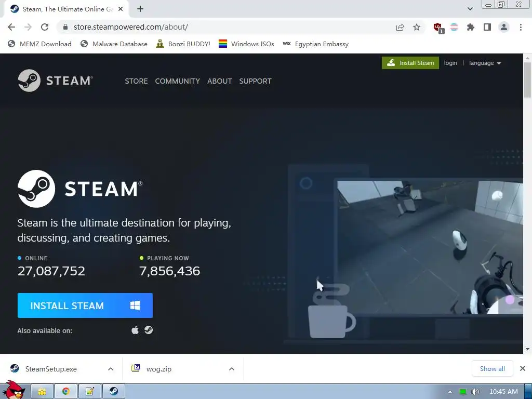Image resolution: width=532 pixels, height=399 pixels.
Task: Open the Chrome profile avatar
Action: point(504,27)
